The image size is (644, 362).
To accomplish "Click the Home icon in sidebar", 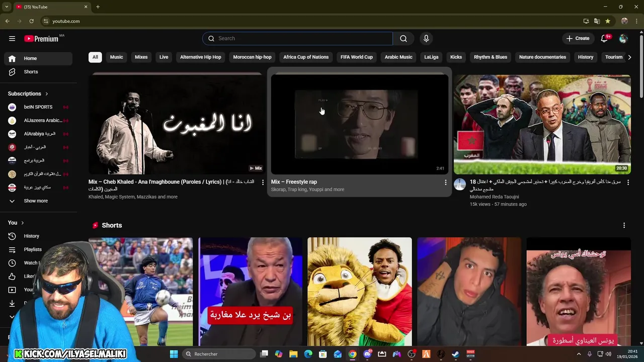I will (x=12, y=58).
